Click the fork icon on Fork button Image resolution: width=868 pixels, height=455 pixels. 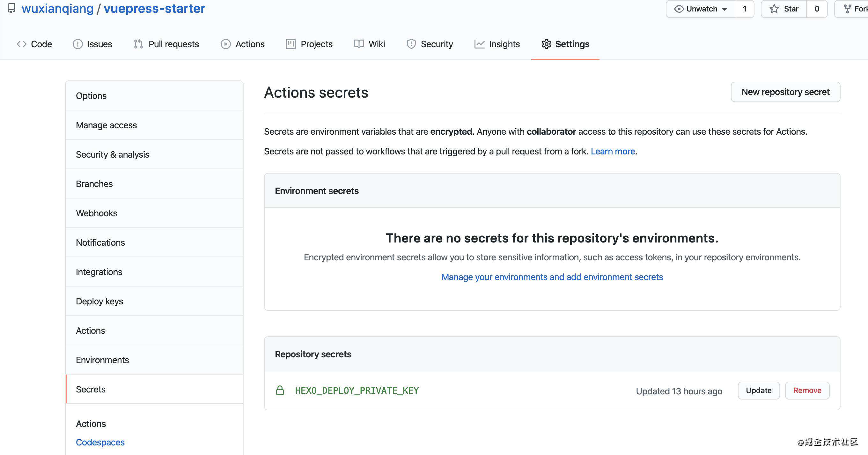coord(847,9)
